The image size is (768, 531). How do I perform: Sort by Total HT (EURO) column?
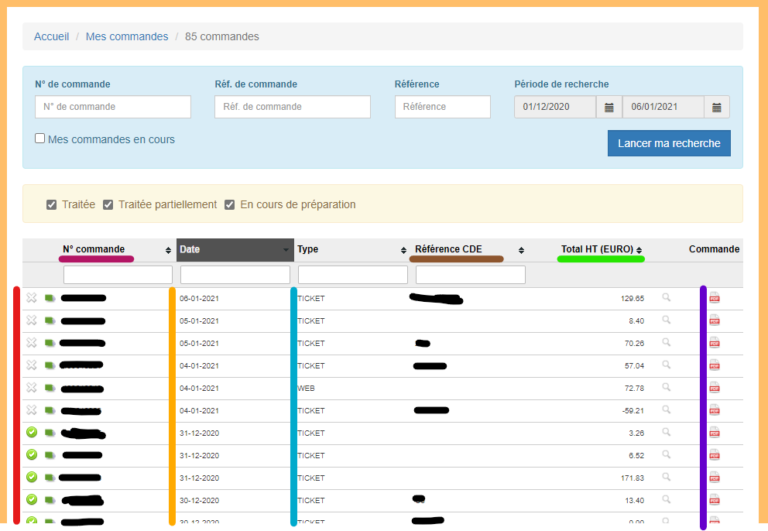[600, 250]
